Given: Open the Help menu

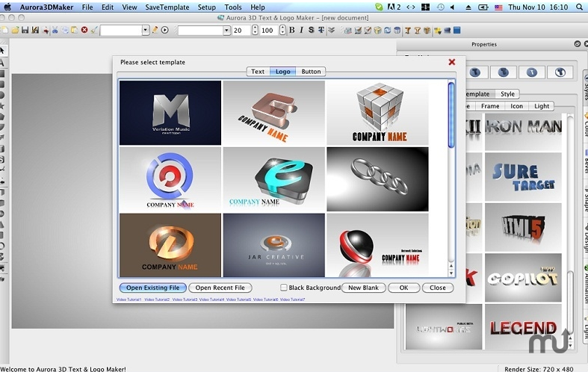Looking at the screenshot, I should pos(257,7).
